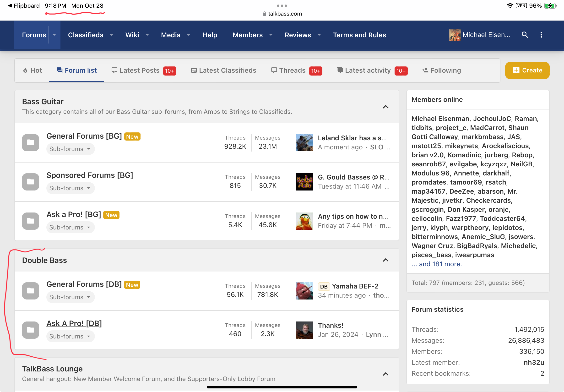
Task: Tap the talkbass.com address bar
Action: click(x=282, y=14)
